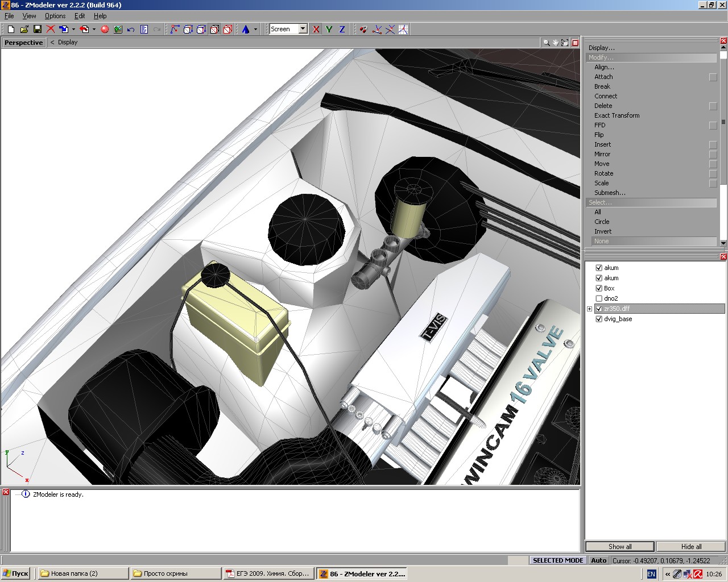Image resolution: width=728 pixels, height=582 pixels.
Task: Open the Edit menu
Action: [80, 16]
